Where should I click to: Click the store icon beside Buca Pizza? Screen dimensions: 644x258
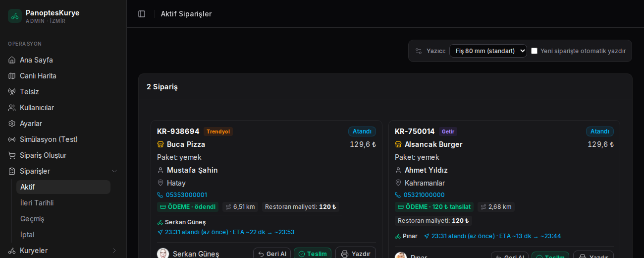click(x=161, y=144)
